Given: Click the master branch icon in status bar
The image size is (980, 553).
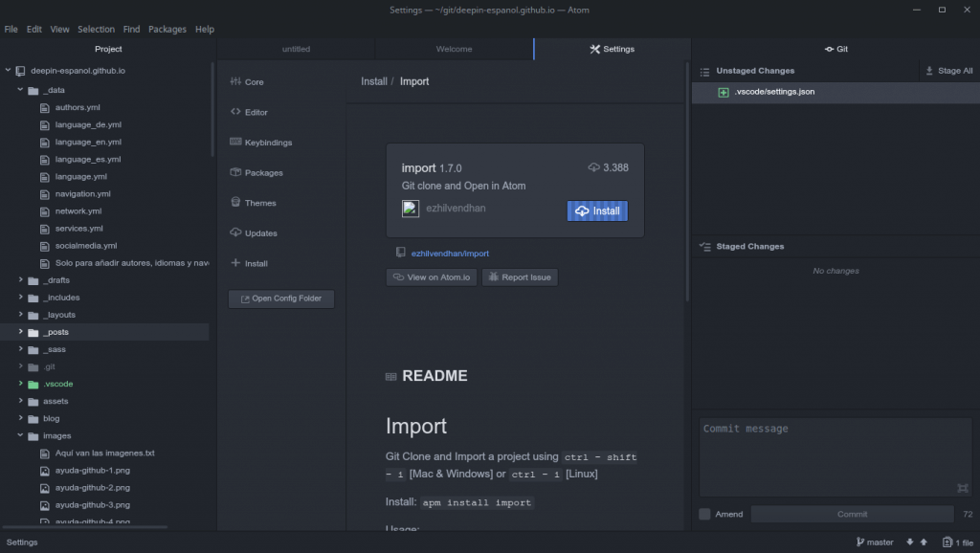Looking at the screenshot, I should 860,542.
